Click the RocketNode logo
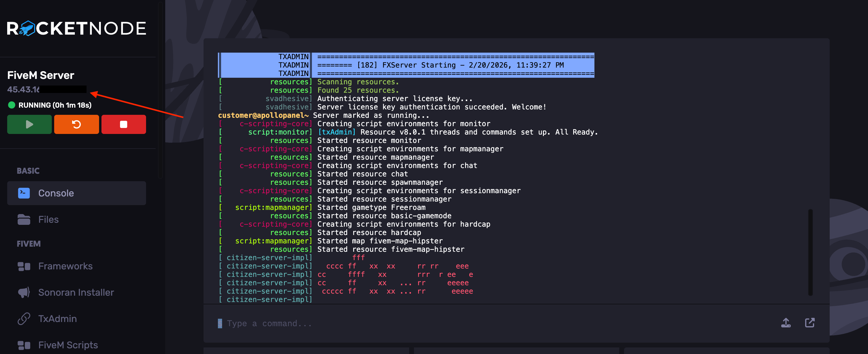This screenshot has height=354, width=868. click(77, 28)
